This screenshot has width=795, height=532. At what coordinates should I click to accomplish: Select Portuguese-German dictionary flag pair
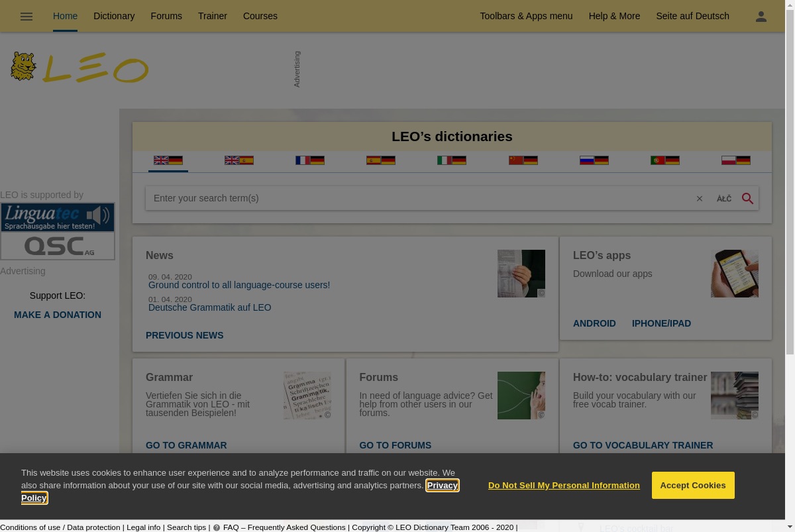tap(665, 160)
